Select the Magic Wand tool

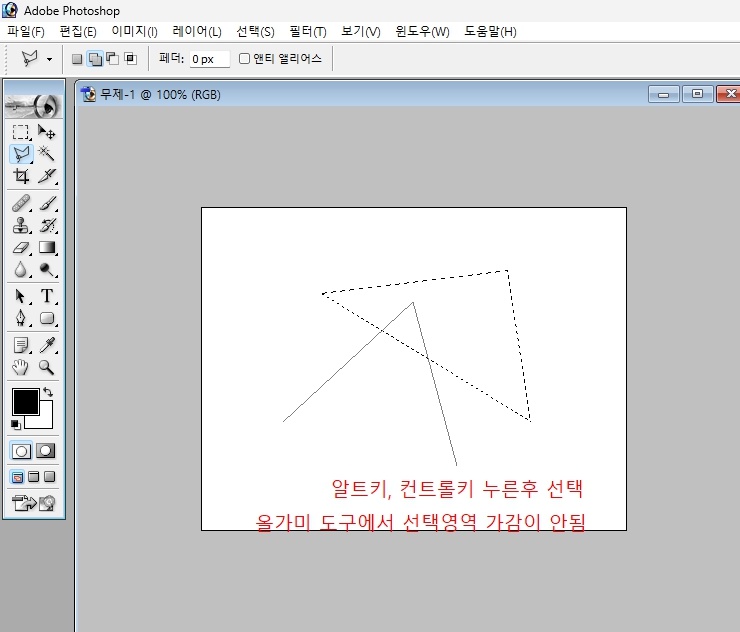pyautogui.click(x=46, y=154)
